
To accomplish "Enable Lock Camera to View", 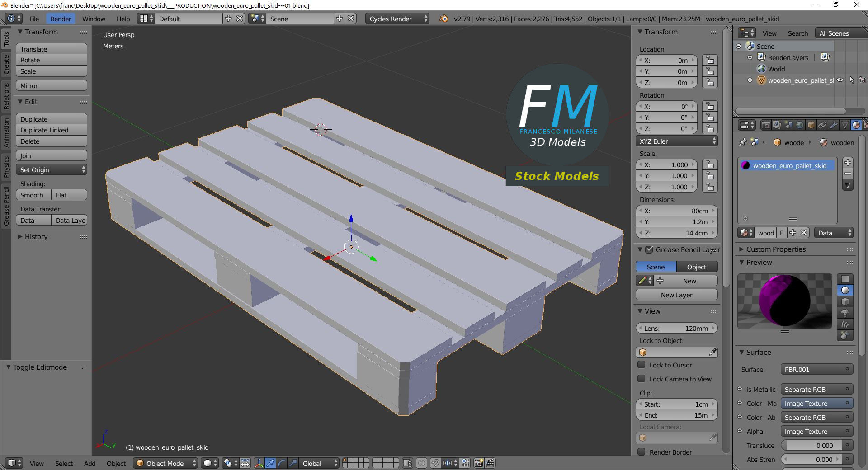I will 642,379.
